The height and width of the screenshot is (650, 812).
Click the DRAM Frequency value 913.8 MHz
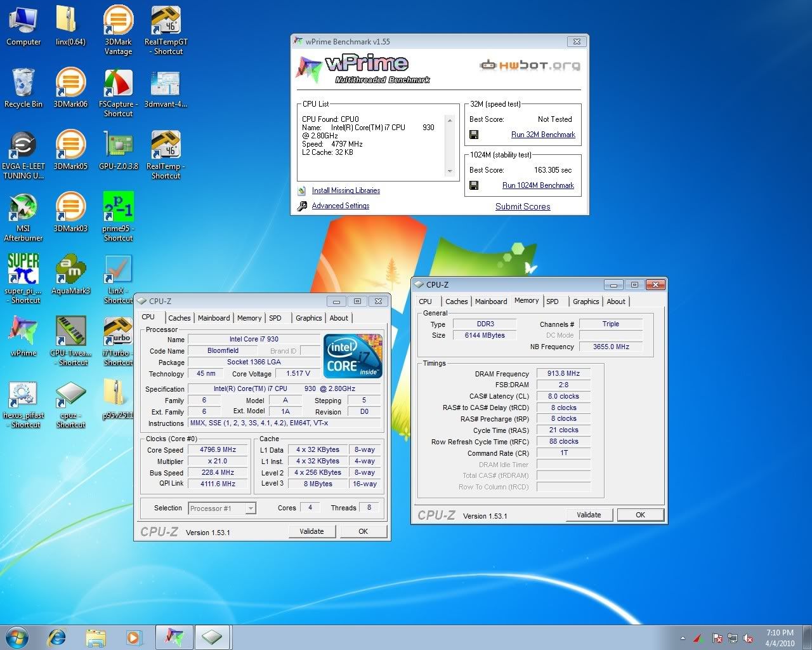pyautogui.click(x=563, y=373)
